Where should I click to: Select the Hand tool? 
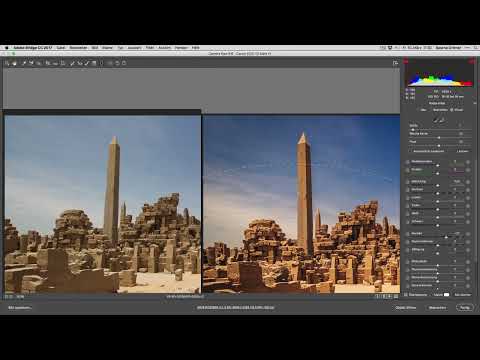(x=15, y=63)
